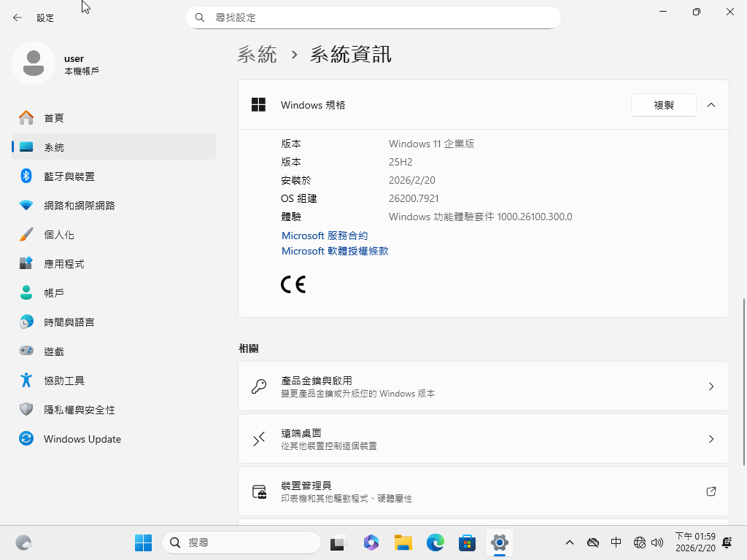
Task: Expand the 產品金鑰與啟用 row chevron
Action: point(711,386)
